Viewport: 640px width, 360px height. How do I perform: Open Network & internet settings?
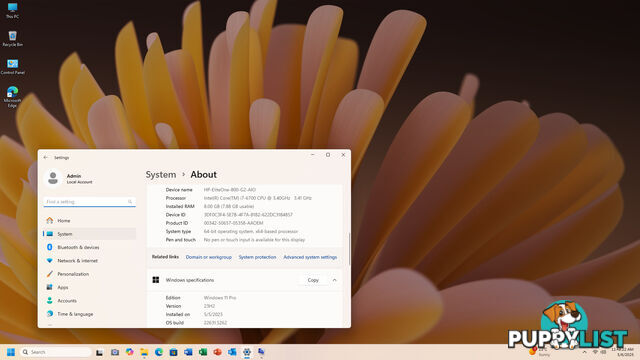point(89,260)
